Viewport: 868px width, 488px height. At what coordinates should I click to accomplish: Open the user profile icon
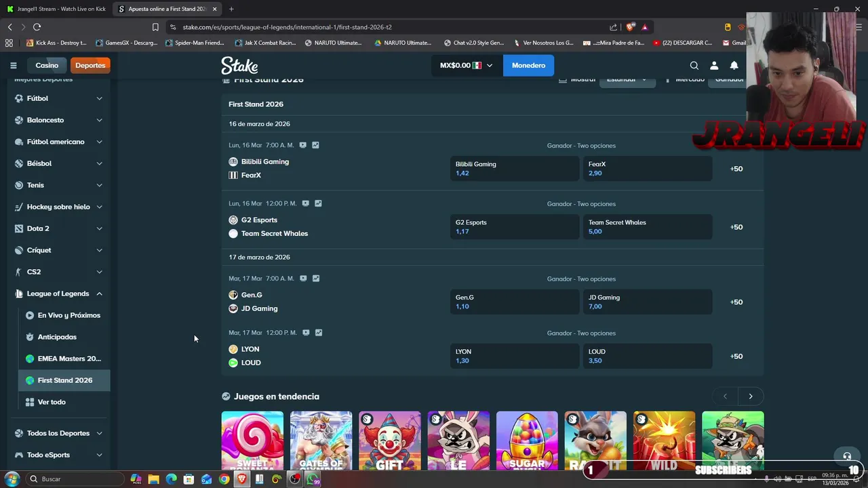pos(714,66)
